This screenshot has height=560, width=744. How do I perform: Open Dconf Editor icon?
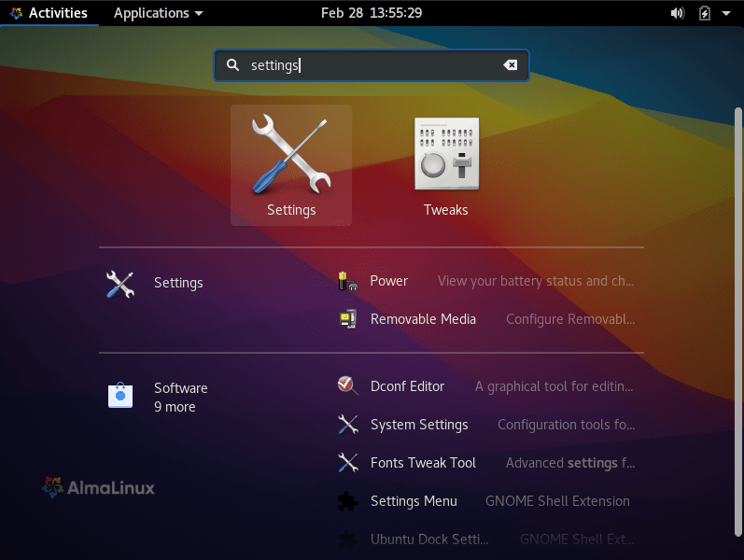(347, 386)
